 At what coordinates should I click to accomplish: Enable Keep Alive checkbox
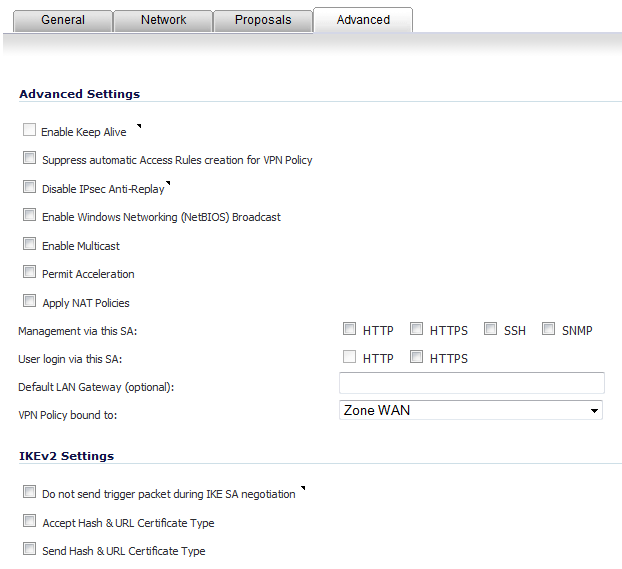[29, 130]
